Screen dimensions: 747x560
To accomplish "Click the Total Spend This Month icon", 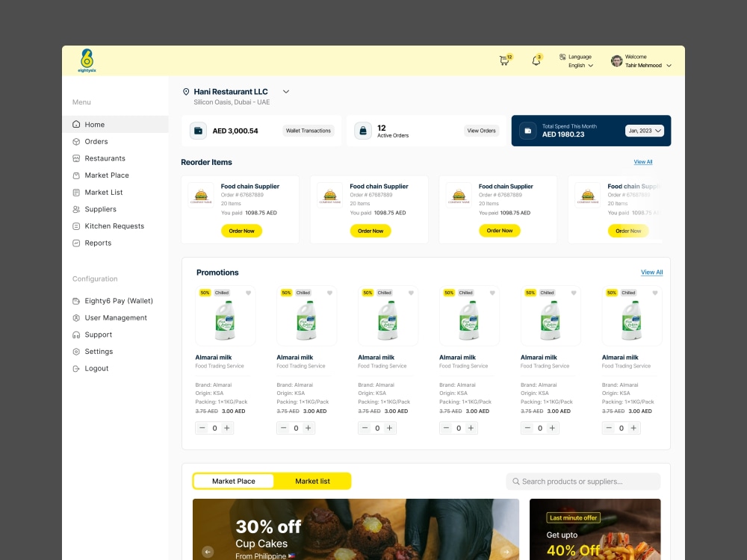I will pyautogui.click(x=527, y=131).
